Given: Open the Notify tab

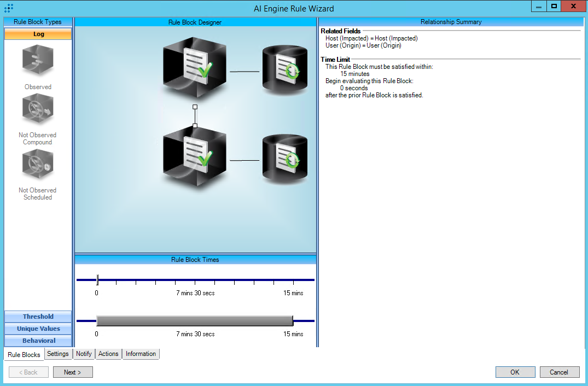Looking at the screenshot, I should (84, 354).
